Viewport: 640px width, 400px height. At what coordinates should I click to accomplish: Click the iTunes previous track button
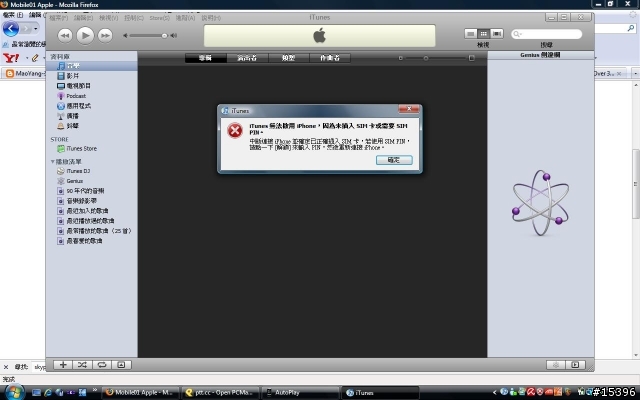[x=65, y=36]
